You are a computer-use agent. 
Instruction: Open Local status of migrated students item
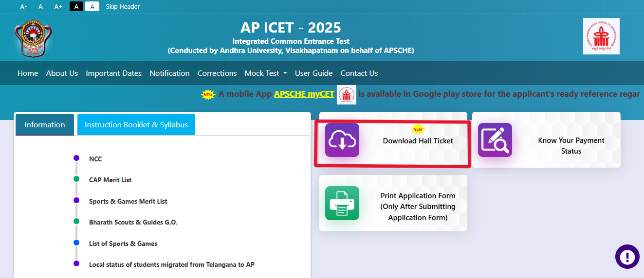(x=172, y=264)
